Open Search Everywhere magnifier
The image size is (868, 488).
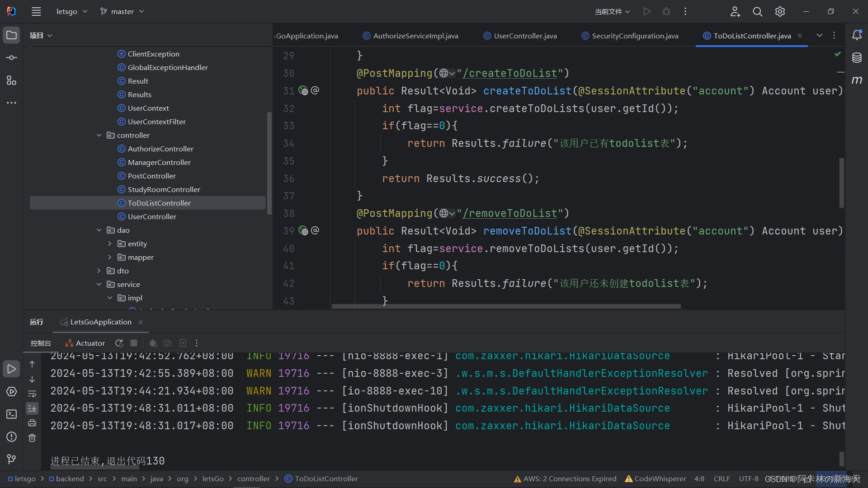(x=758, y=11)
